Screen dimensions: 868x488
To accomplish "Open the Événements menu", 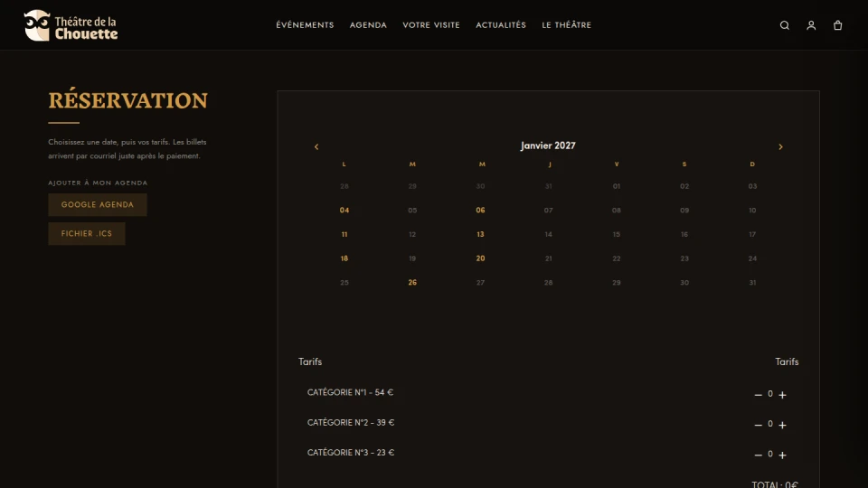I will click(x=305, y=25).
